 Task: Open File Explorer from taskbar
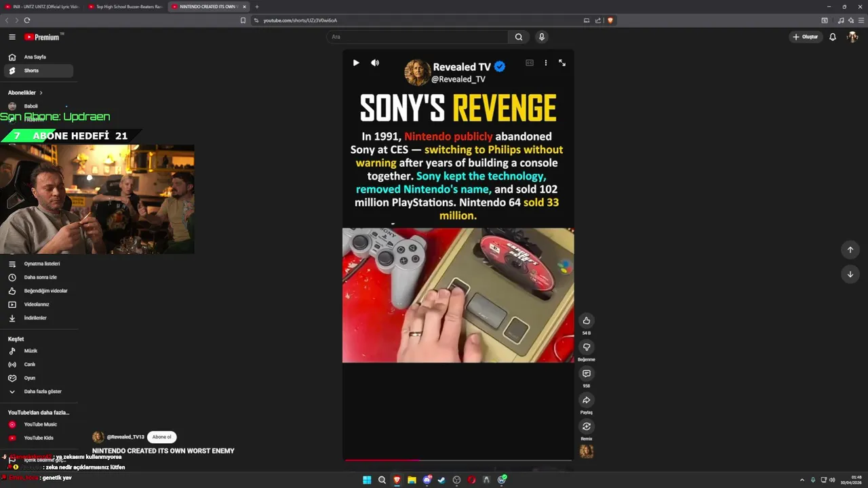412,480
